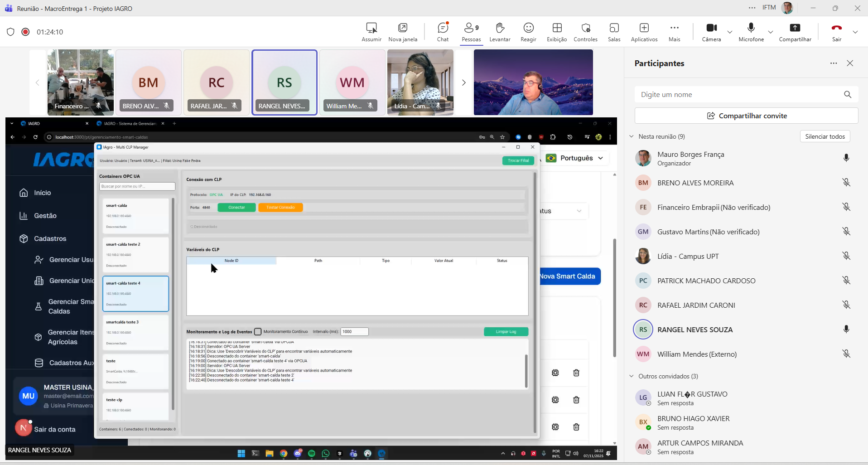
Task: Open Salas breakout rooms icon
Action: pyautogui.click(x=614, y=28)
